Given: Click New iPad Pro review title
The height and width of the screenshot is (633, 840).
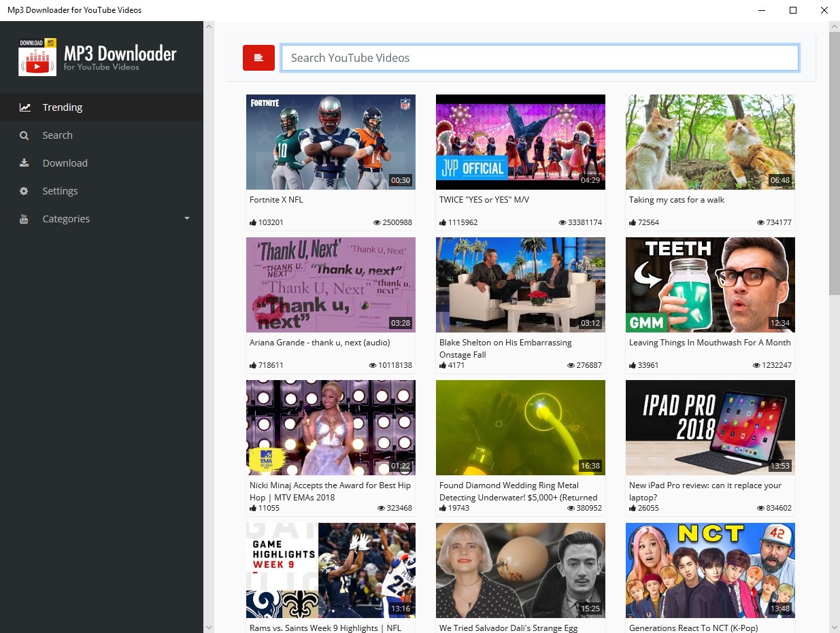Looking at the screenshot, I should [x=705, y=492].
